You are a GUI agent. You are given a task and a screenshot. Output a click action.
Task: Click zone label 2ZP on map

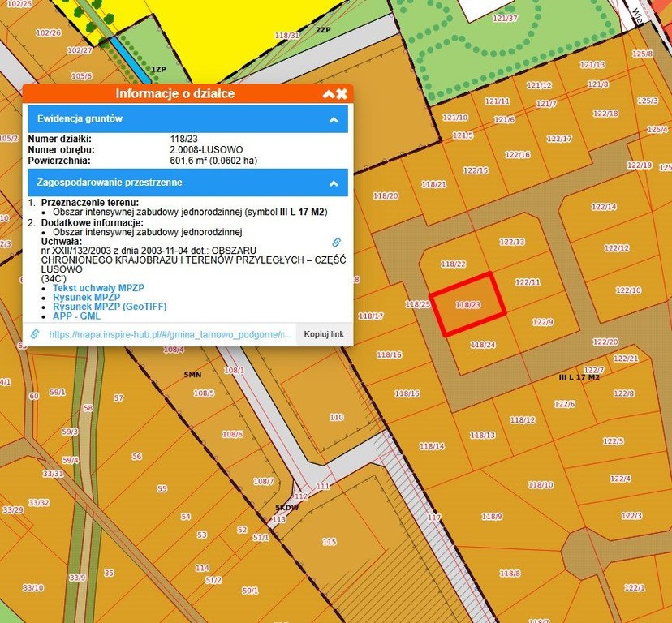click(x=323, y=30)
